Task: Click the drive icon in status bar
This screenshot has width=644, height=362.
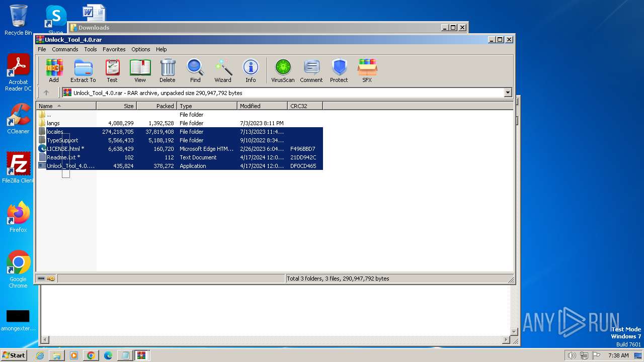Action: coord(41,279)
